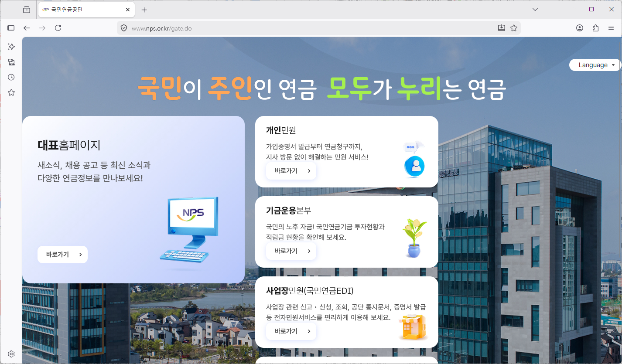Open the list all tabs chevron
The image size is (622, 364).
point(535,10)
